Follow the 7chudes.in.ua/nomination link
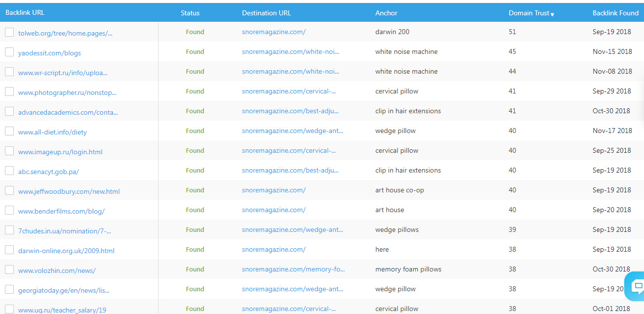The height and width of the screenshot is (314, 644). pyautogui.click(x=65, y=231)
